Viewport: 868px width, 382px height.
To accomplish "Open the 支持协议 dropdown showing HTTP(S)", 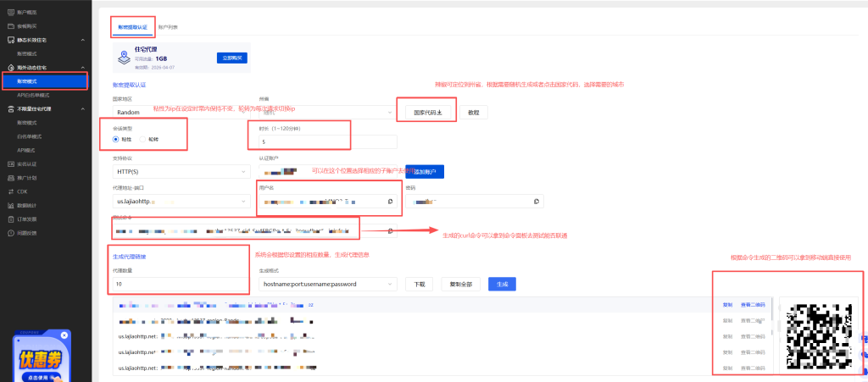I will pos(181,172).
